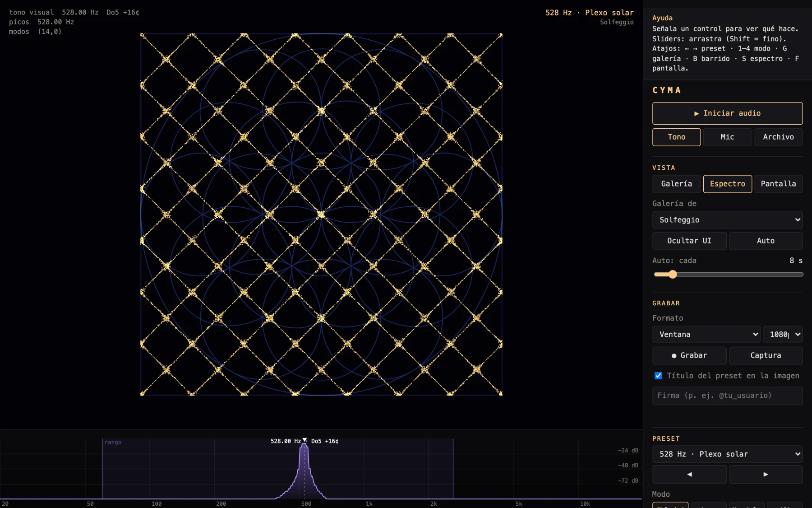Click the 8 s auto interval value
Image resolution: width=812 pixels, height=508 pixels.
796,261
